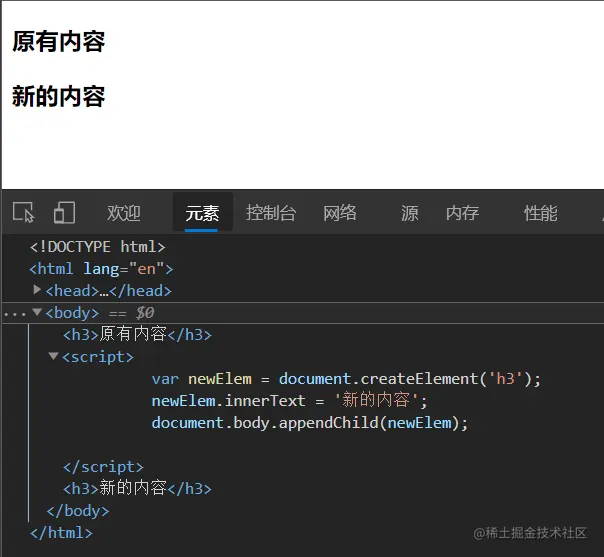Image resolution: width=604 pixels, height=557 pixels.
Task: Select the <h3>新的内容</h3> node
Action: (x=138, y=488)
